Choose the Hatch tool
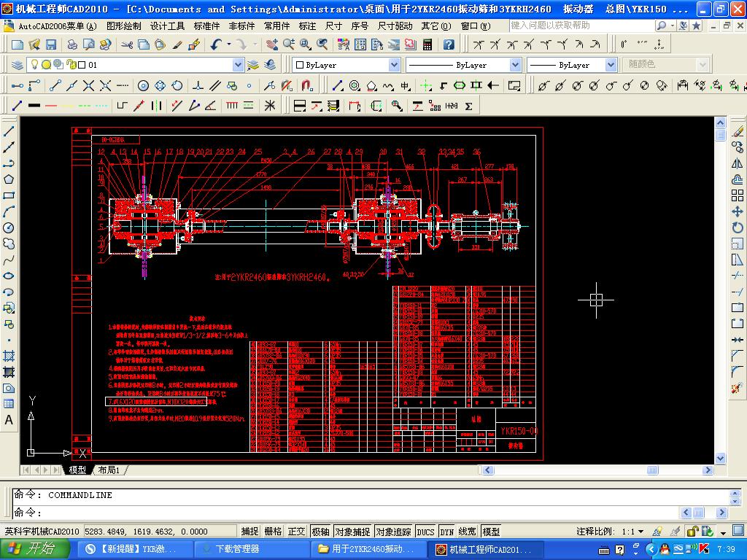The width and height of the screenshot is (747, 560). 9,356
